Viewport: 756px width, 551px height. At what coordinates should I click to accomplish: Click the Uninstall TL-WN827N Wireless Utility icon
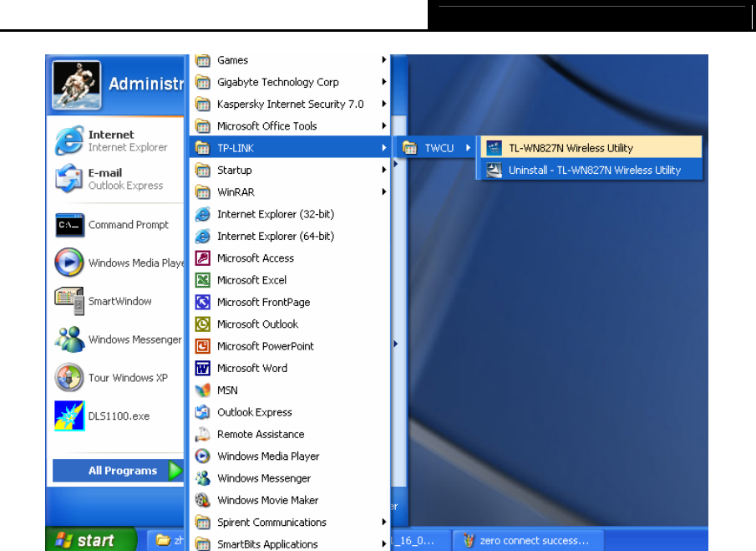pos(494,170)
